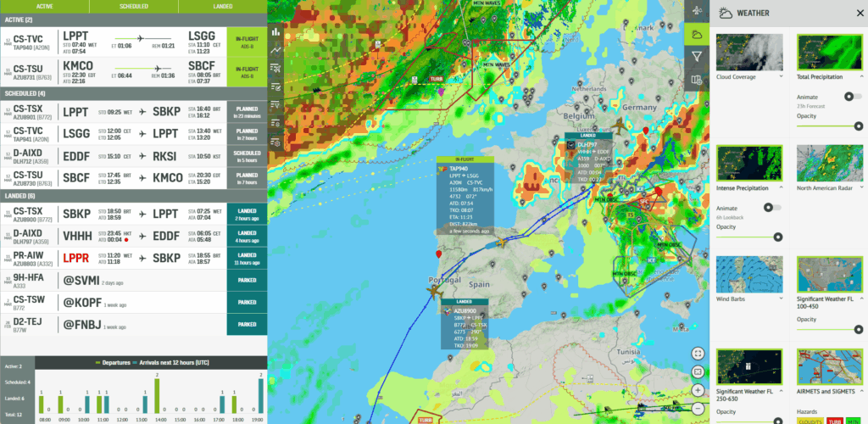The height and width of the screenshot is (424, 868).
Task: Click the SCHEDULED (4) section header
Action: (133, 93)
